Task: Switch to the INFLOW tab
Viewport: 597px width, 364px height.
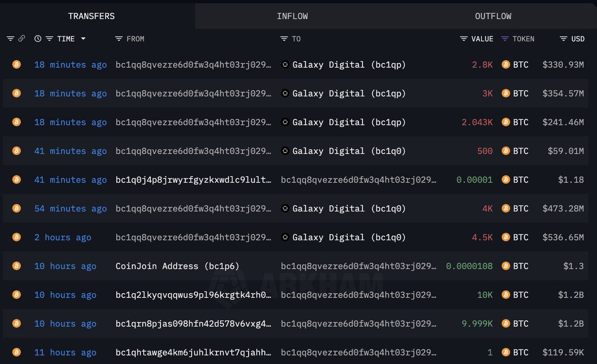Action: [293, 15]
